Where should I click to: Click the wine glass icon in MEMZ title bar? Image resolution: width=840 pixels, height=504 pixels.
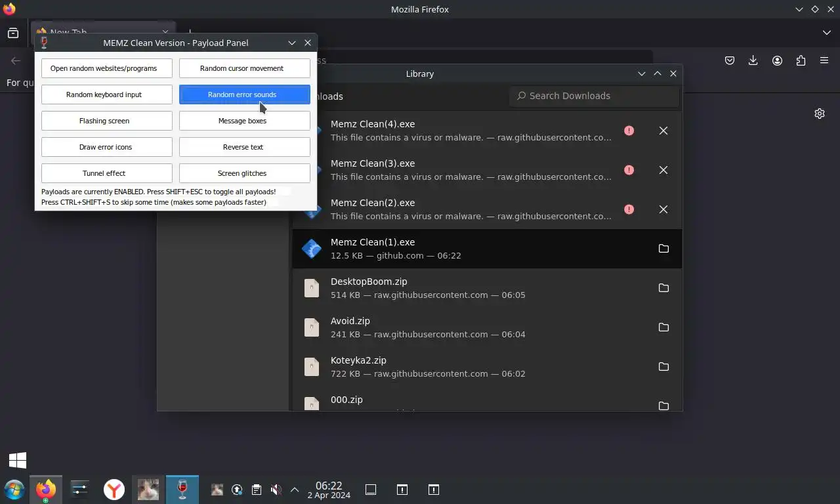(x=44, y=43)
